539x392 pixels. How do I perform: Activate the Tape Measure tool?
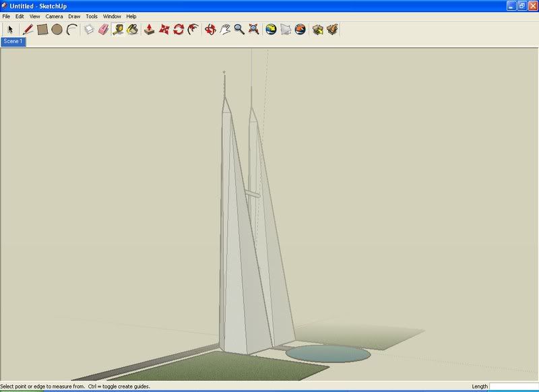(118, 30)
